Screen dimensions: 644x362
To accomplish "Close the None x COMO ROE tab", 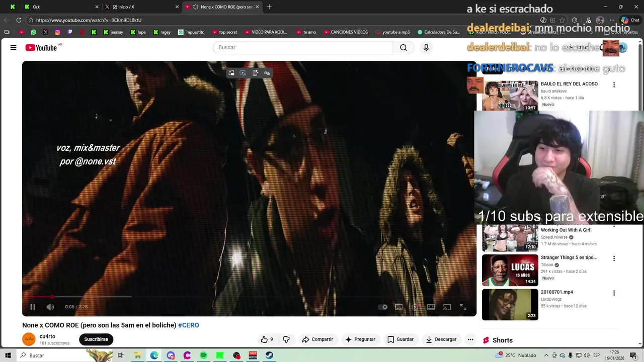I will 258,7.
